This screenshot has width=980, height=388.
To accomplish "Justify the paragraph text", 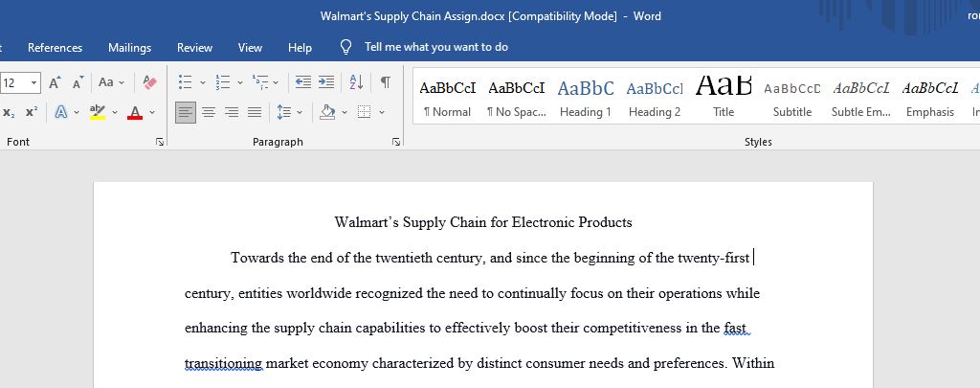I will (x=255, y=113).
